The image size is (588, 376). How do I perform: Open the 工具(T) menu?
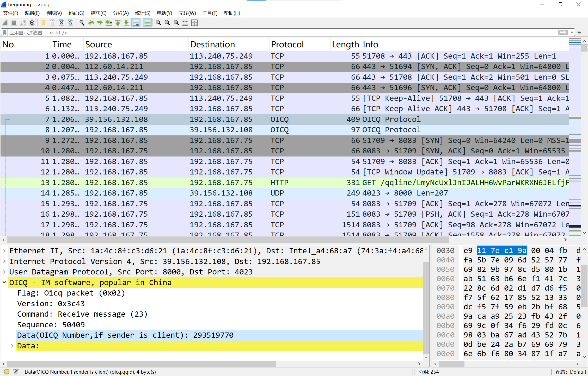[x=210, y=13]
